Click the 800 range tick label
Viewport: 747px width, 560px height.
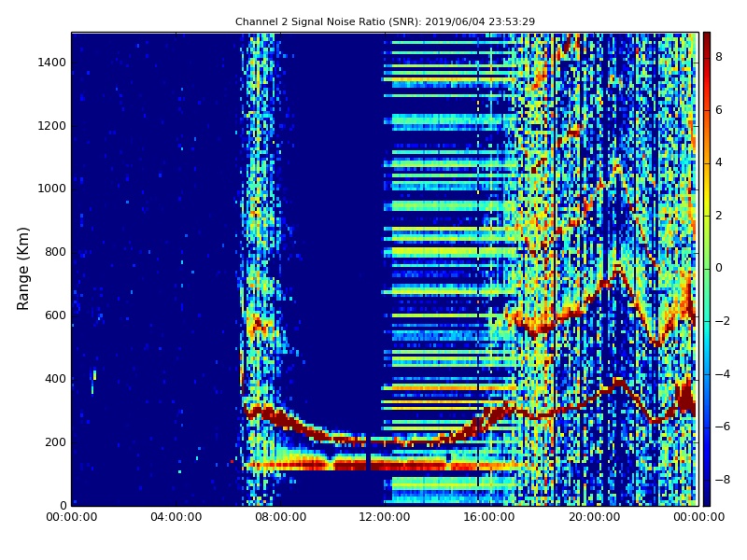[55, 252]
